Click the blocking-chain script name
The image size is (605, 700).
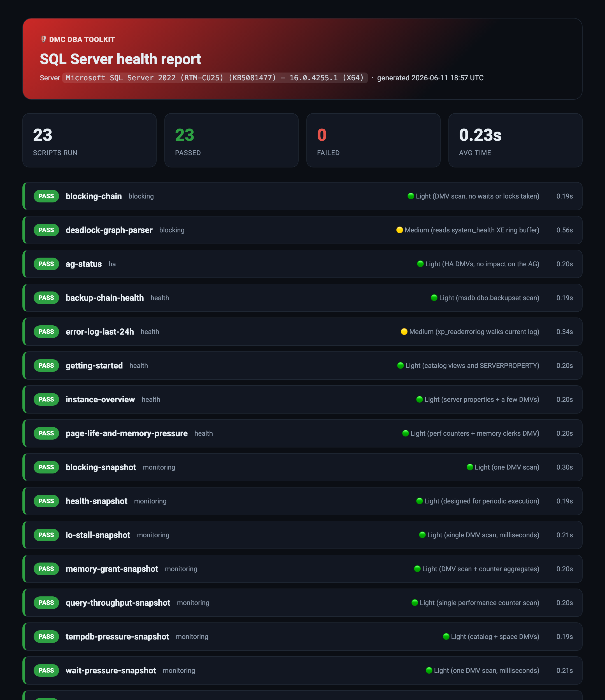94,196
